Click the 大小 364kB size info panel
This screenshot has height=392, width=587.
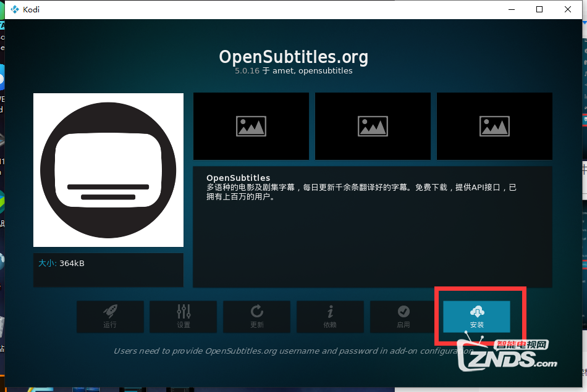coord(108,270)
